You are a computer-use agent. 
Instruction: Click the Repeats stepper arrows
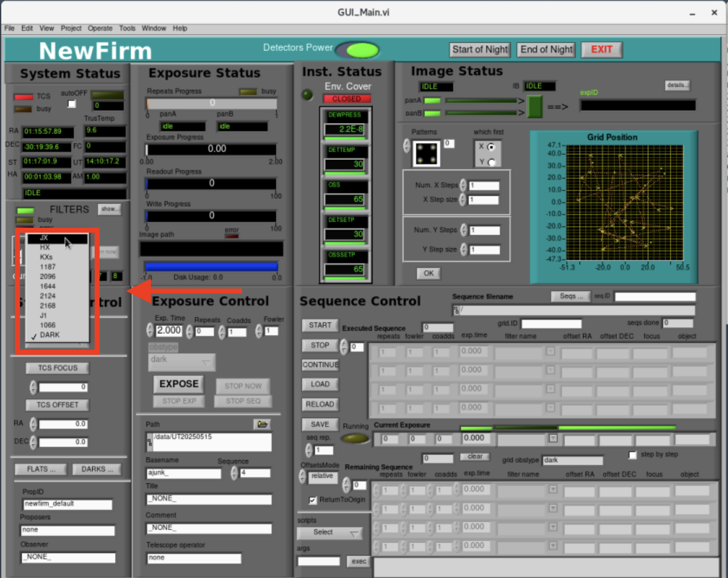click(189, 331)
